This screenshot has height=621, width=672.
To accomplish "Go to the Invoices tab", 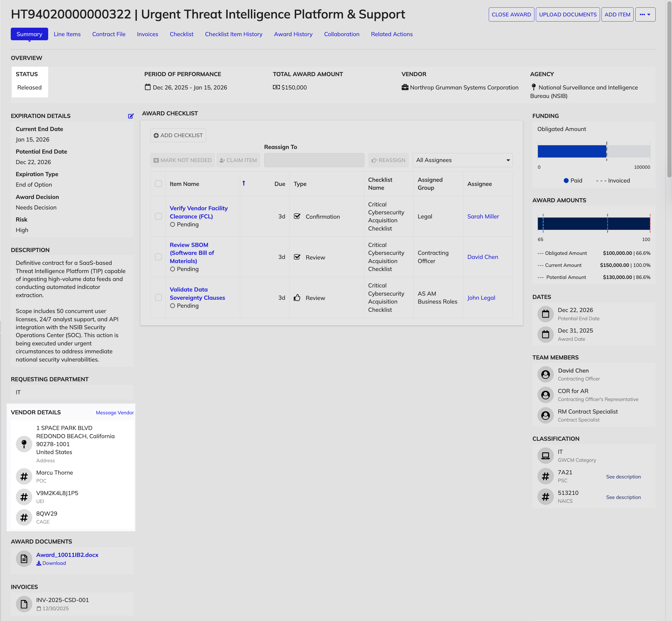I will (x=147, y=34).
